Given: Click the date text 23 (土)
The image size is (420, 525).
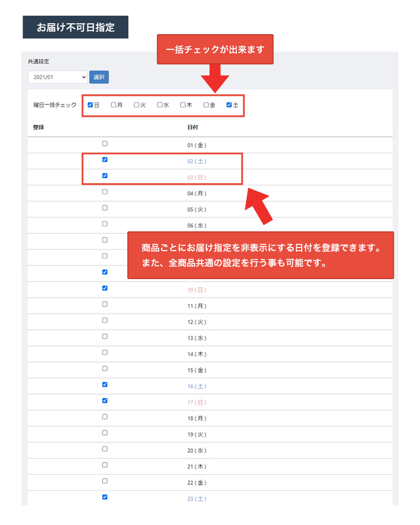Looking at the screenshot, I should pyautogui.click(x=197, y=499).
